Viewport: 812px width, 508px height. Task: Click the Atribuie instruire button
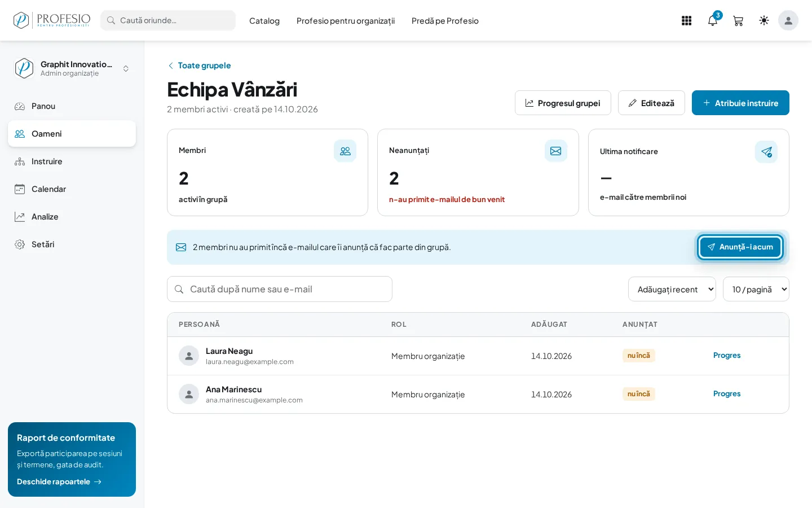coord(740,103)
